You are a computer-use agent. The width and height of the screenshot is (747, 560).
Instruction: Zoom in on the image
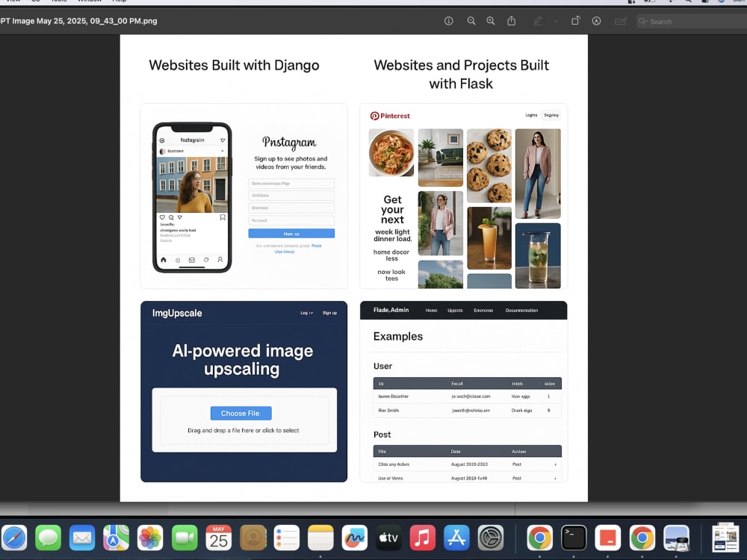pyautogui.click(x=491, y=21)
